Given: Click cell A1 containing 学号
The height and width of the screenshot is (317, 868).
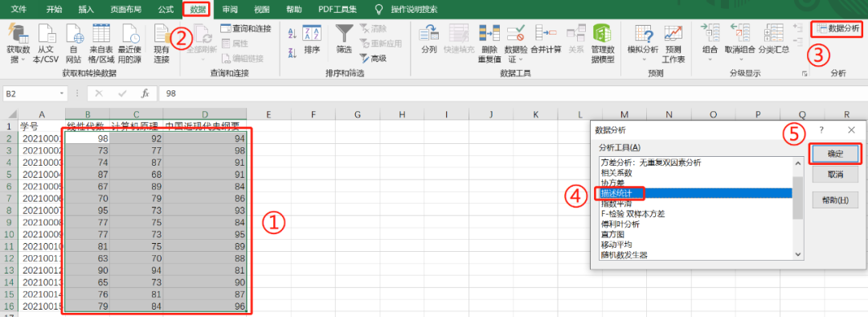Looking at the screenshot, I should (x=42, y=126).
